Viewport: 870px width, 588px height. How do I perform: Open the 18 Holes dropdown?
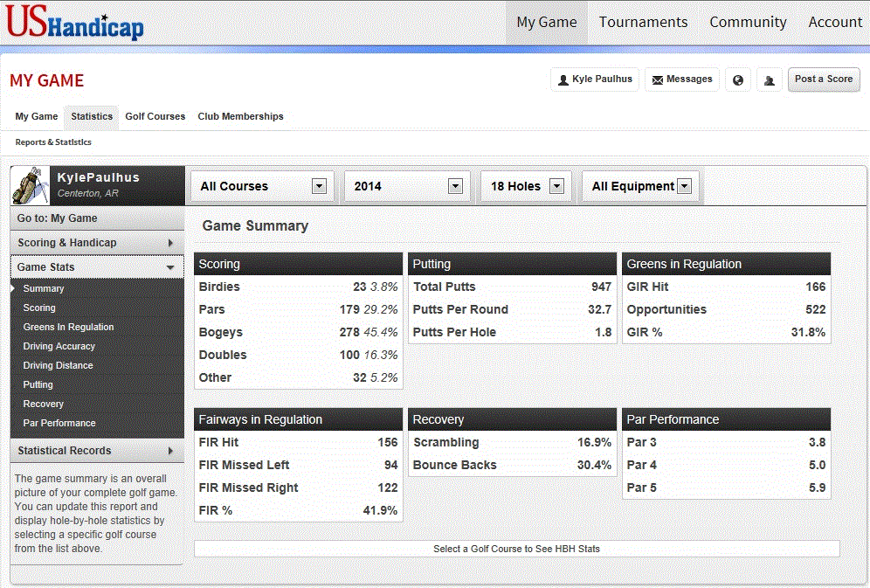point(526,186)
